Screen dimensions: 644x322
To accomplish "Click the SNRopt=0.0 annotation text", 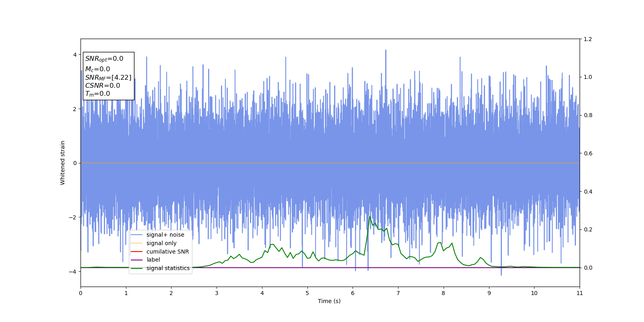I will [104, 59].
